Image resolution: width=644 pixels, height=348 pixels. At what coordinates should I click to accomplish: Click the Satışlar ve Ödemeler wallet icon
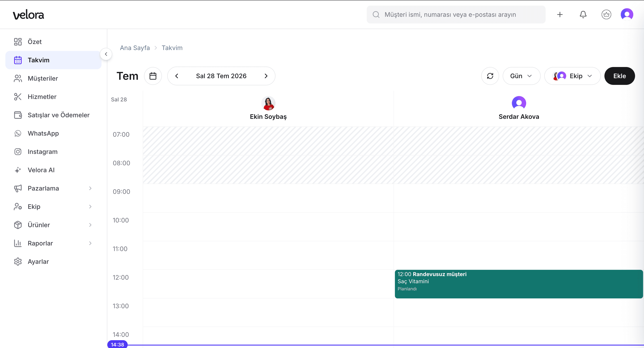[18, 115]
